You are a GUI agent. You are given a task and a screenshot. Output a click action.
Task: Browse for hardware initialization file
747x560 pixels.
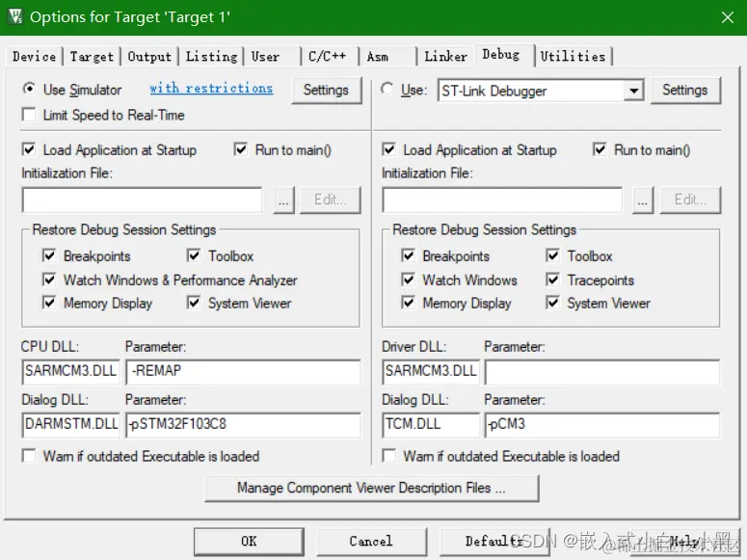coord(643,200)
